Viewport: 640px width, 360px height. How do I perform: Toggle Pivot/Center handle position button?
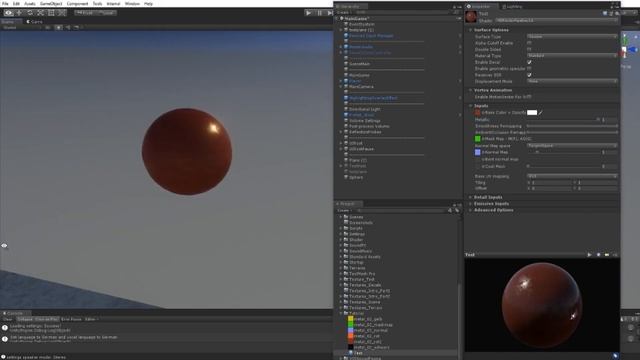tap(85, 13)
